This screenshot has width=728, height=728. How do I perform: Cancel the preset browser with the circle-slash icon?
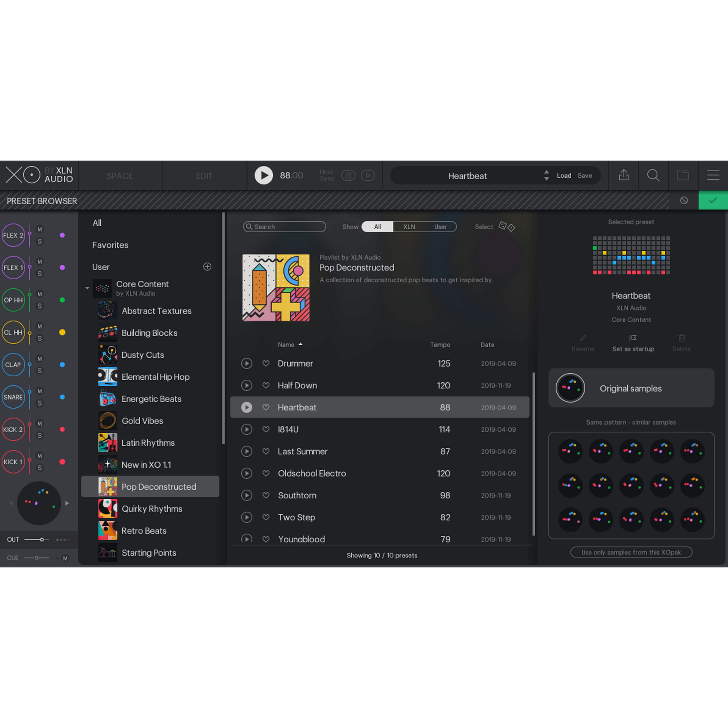(x=684, y=201)
